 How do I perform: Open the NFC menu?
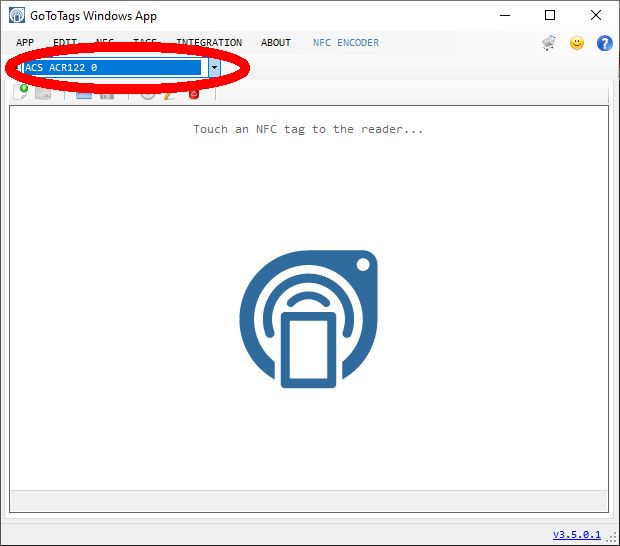[105, 43]
